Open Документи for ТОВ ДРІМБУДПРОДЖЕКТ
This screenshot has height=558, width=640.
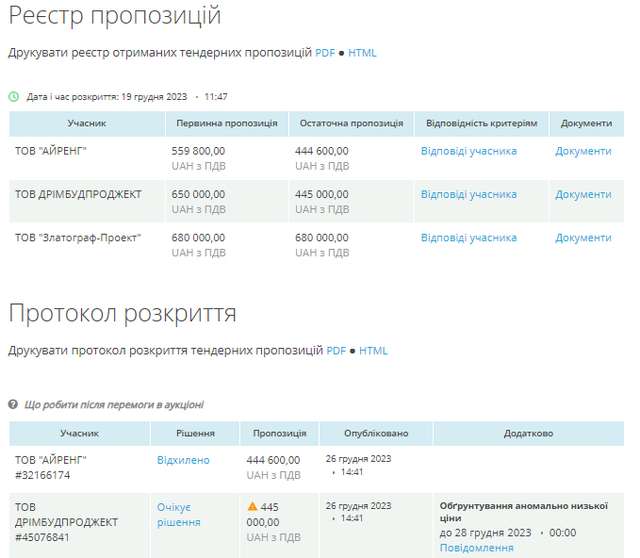(x=583, y=194)
